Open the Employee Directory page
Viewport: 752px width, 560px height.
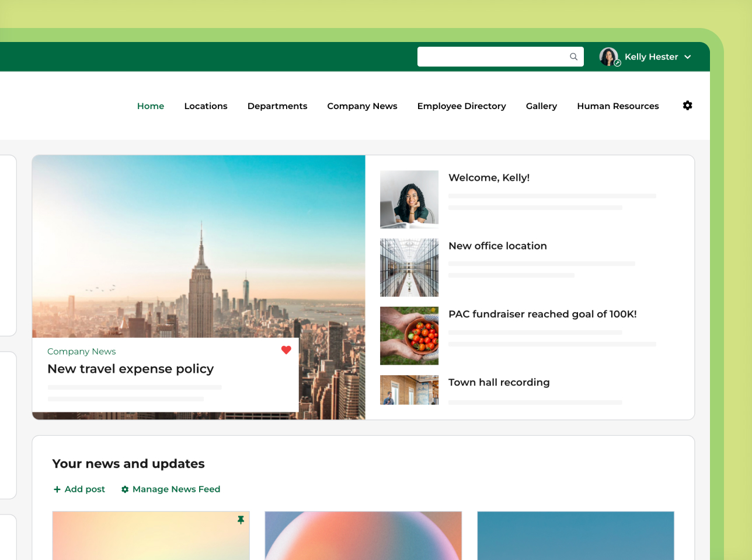[461, 106]
